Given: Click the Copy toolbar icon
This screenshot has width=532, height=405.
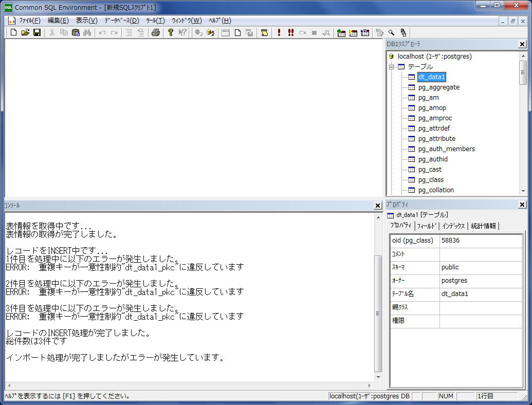Looking at the screenshot, I should tap(64, 32).
